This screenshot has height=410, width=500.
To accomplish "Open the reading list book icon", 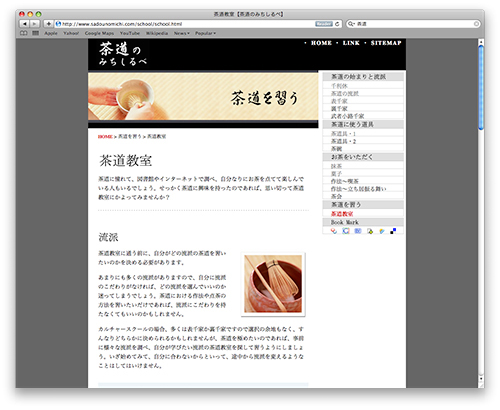I will pos(24,33).
